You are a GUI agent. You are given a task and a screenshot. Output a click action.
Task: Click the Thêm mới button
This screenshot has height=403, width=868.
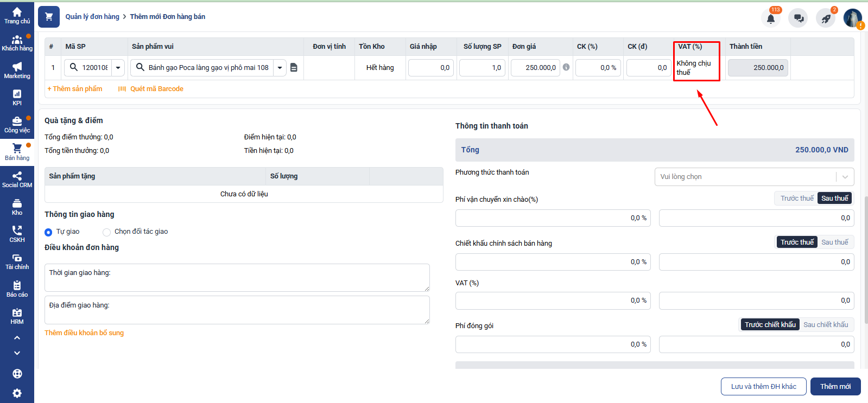(835, 387)
